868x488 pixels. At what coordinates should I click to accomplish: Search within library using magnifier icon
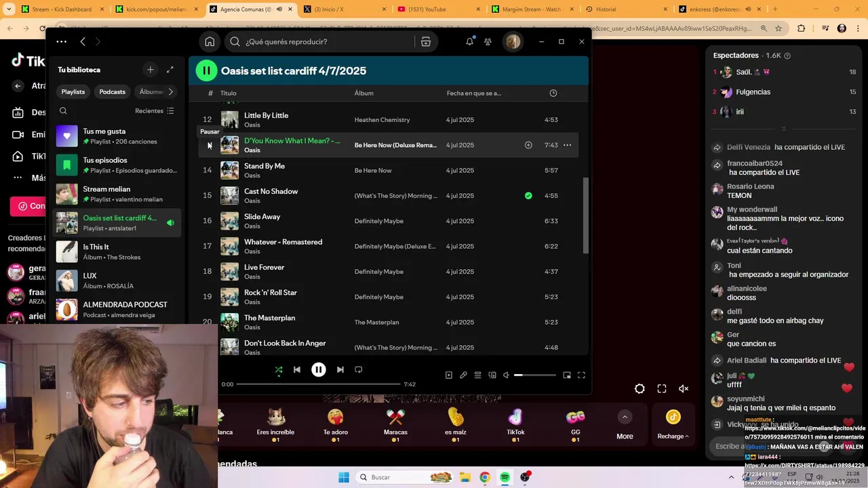coord(63,110)
